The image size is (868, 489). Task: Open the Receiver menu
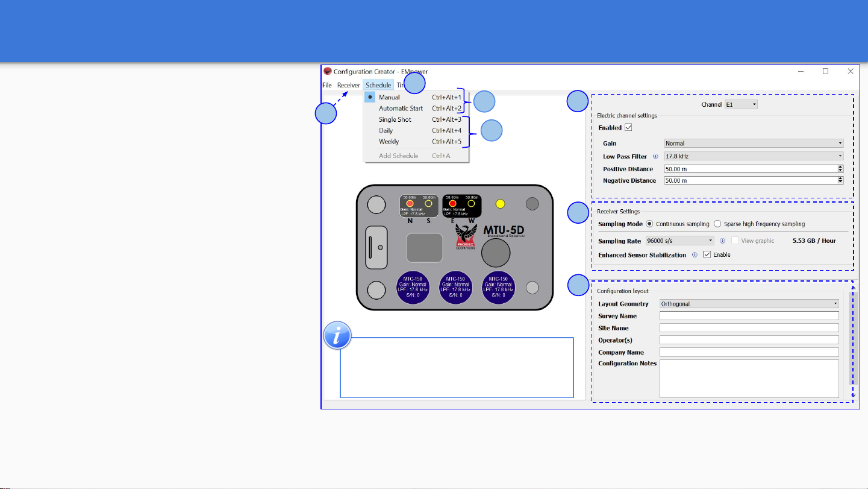(349, 85)
